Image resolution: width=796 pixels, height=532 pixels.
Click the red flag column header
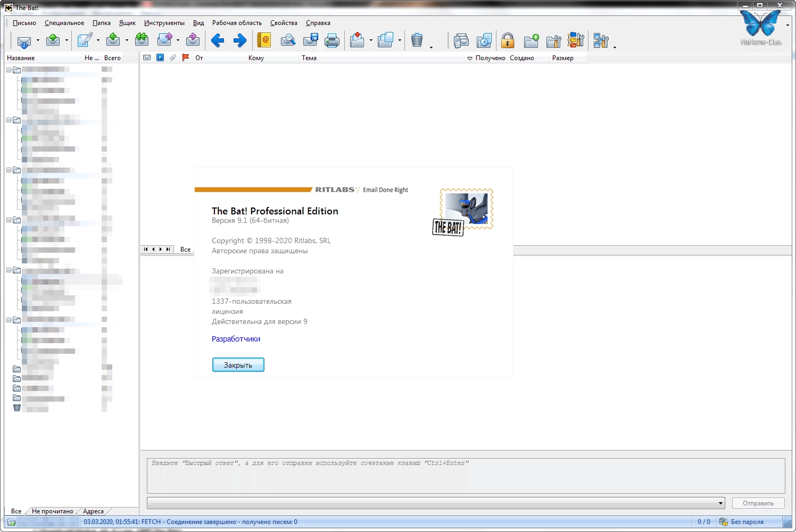[x=186, y=57]
